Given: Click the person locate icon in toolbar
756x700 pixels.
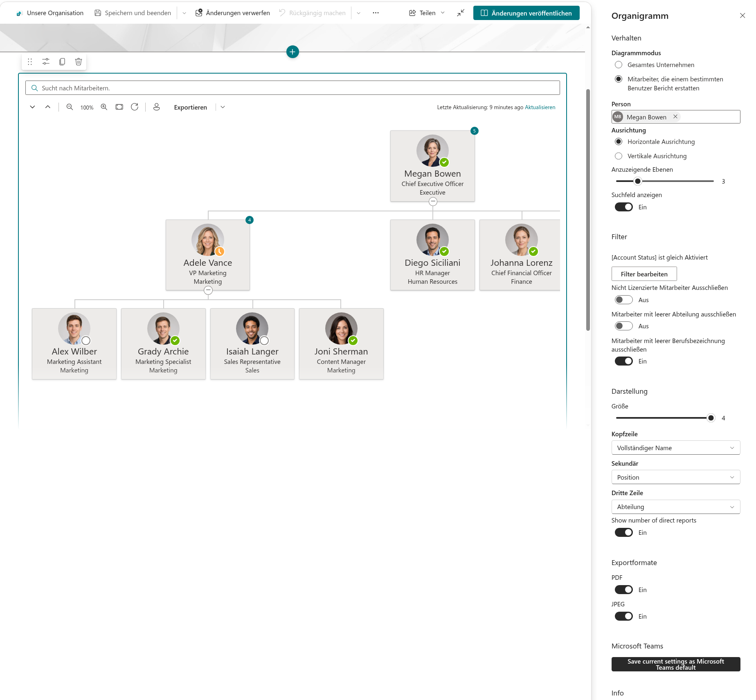Looking at the screenshot, I should pos(156,107).
